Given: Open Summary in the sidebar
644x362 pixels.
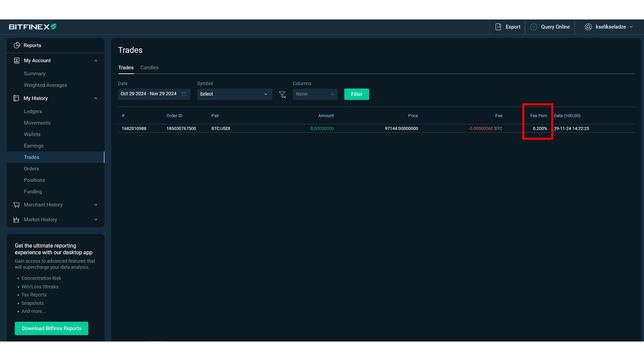Looking at the screenshot, I should coord(35,74).
